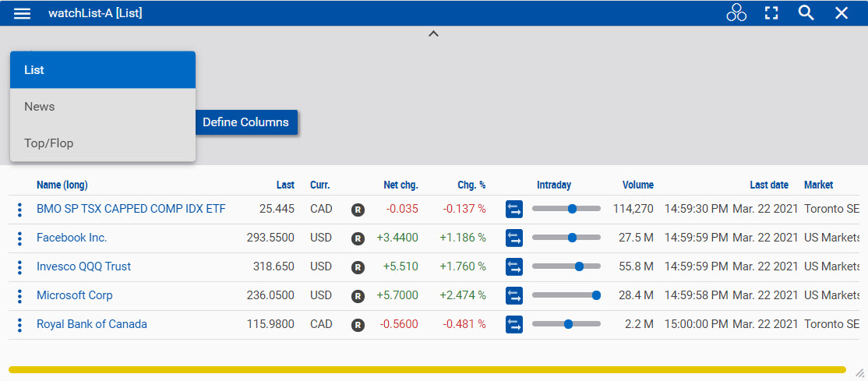Open row menu for Microsoft Corp

[x=19, y=296]
